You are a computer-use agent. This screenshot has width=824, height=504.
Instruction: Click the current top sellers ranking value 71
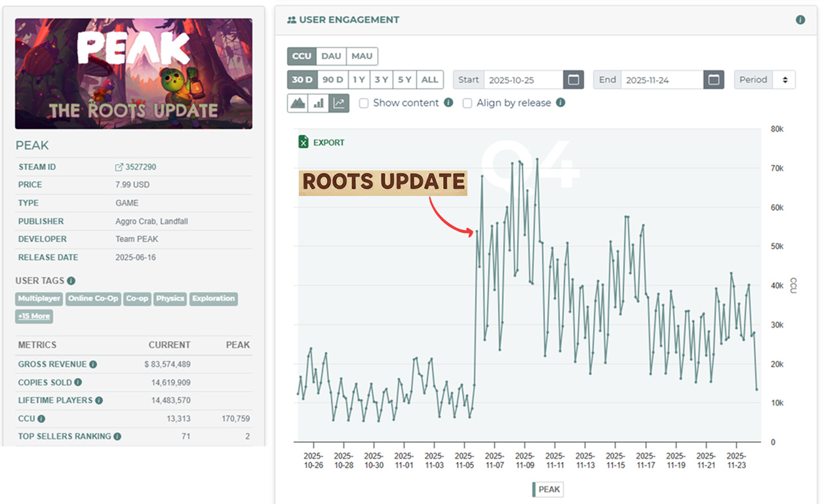pos(186,436)
